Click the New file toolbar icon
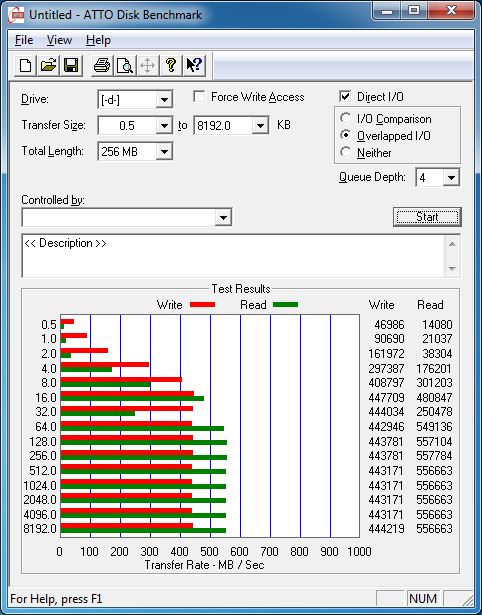The width and height of the screenshot is (482, 615). [25, 66]
